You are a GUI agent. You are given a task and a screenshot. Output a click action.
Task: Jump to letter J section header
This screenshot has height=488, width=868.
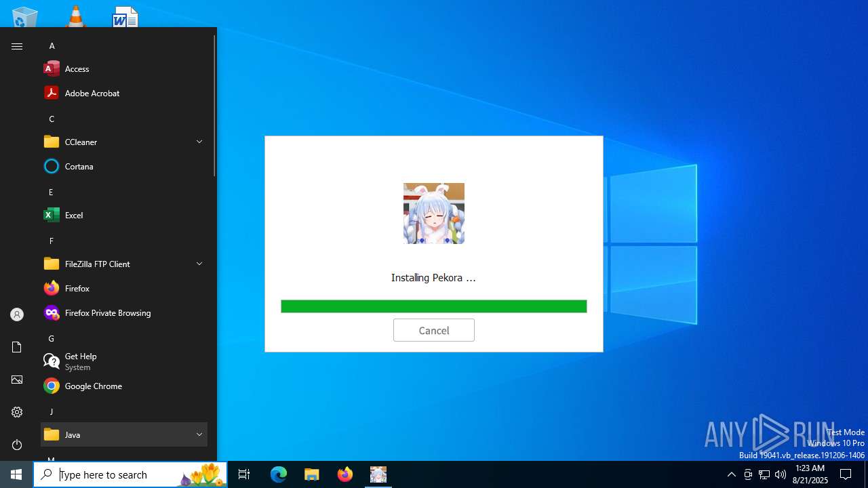tap(51, 412)
